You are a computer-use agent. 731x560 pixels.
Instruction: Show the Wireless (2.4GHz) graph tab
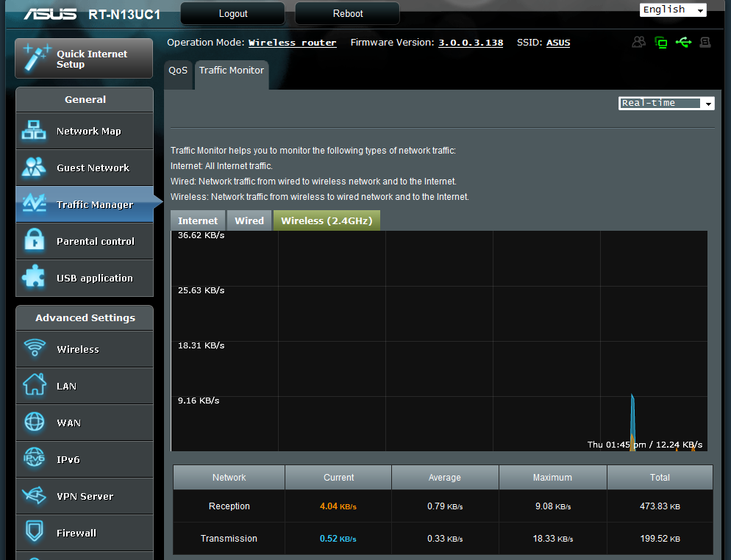pyautogui.click(x=327, y=220)
